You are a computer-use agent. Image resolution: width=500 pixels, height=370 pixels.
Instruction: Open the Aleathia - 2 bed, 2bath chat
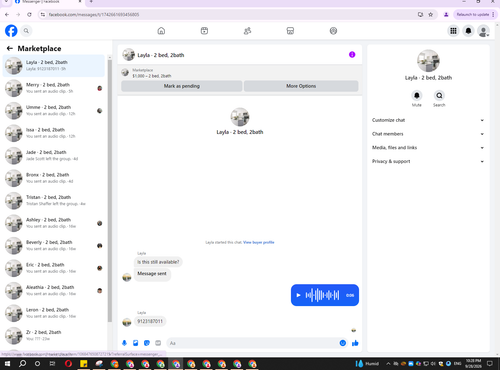point(54,290)
